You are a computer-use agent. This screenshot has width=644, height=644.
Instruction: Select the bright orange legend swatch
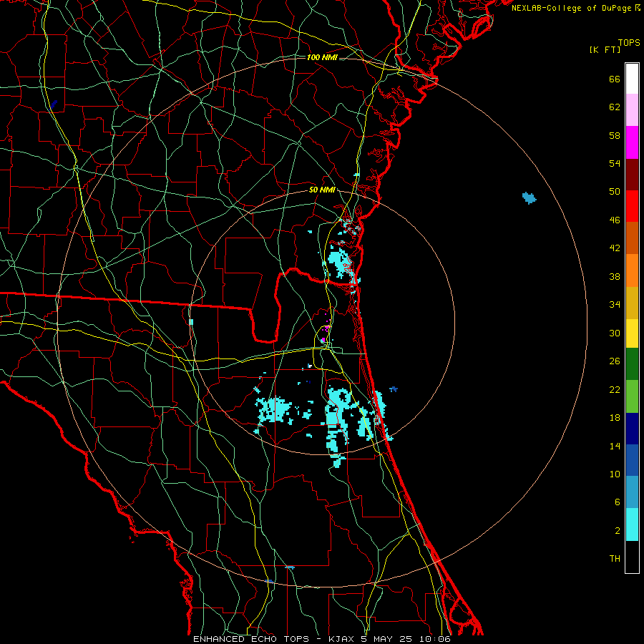pyautogui.click(x=632, y=270)
